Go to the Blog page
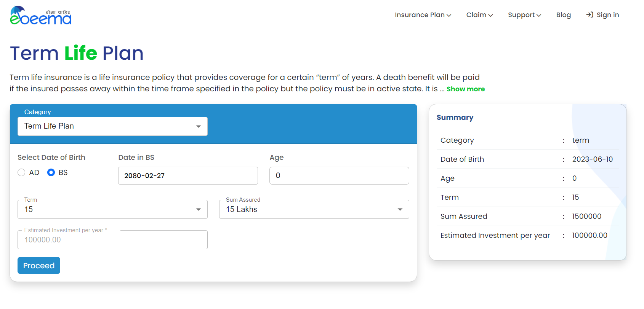The width and height of the screenshot is (644, 309). tap(563, 15)
